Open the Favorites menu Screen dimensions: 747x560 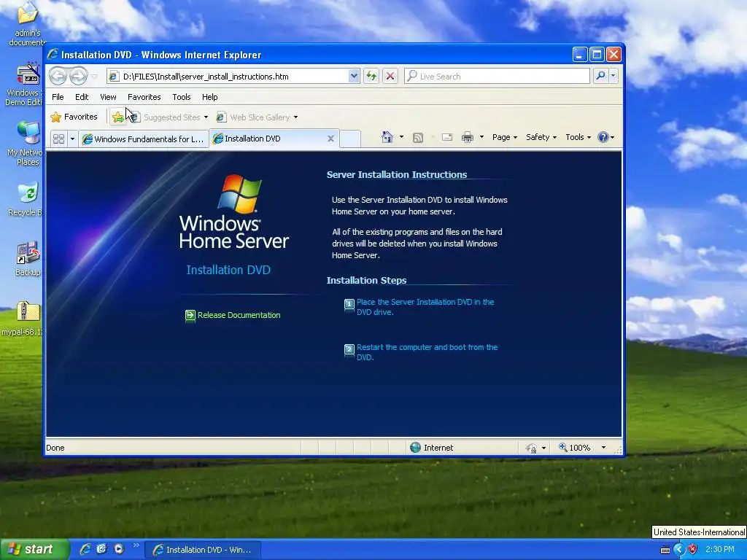144,97
